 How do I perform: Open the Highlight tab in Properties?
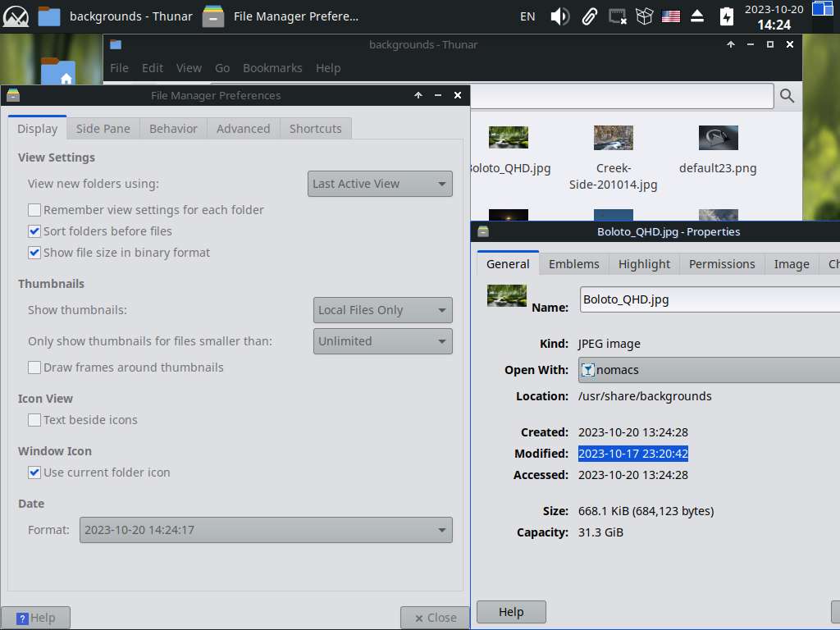[644, 264]
